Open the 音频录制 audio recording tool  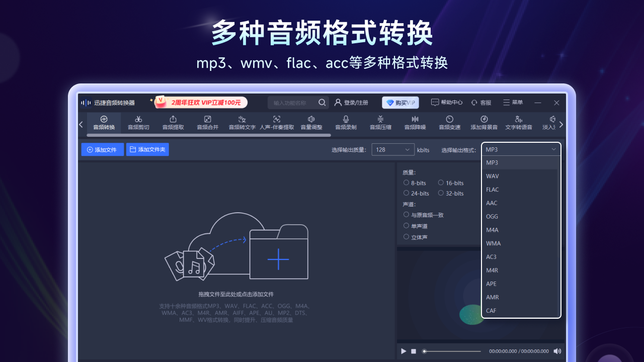pos(346,123)
